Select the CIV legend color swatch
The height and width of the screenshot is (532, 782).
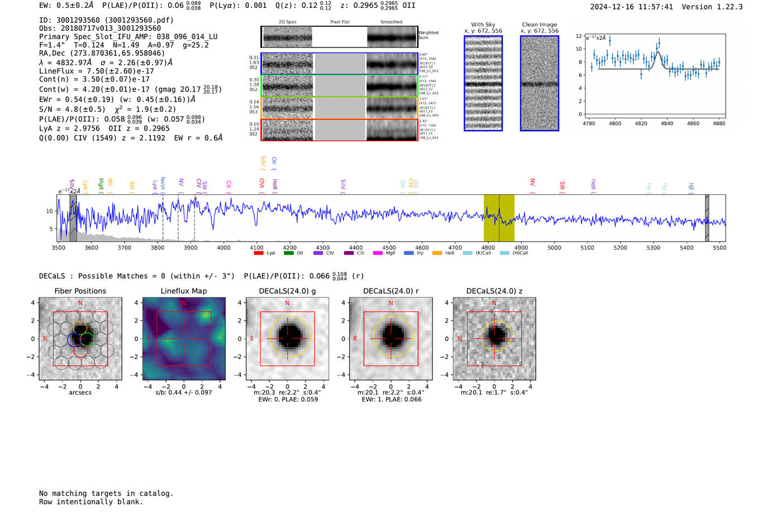click(318, 253)
